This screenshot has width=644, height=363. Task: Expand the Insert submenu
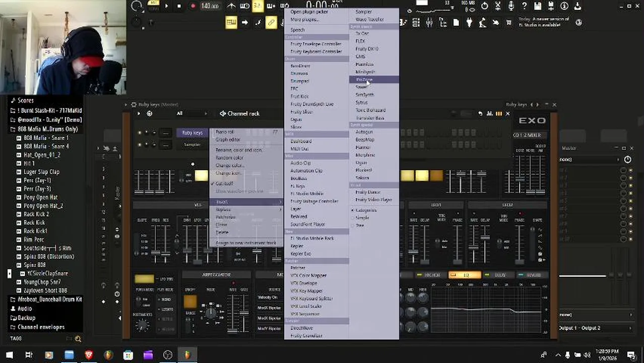pos(246,202)
